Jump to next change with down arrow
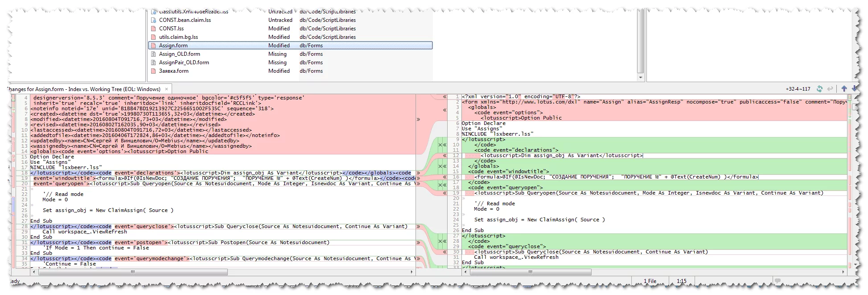The width and height of the screenshot is (868, 295). (x=854, y=89)
